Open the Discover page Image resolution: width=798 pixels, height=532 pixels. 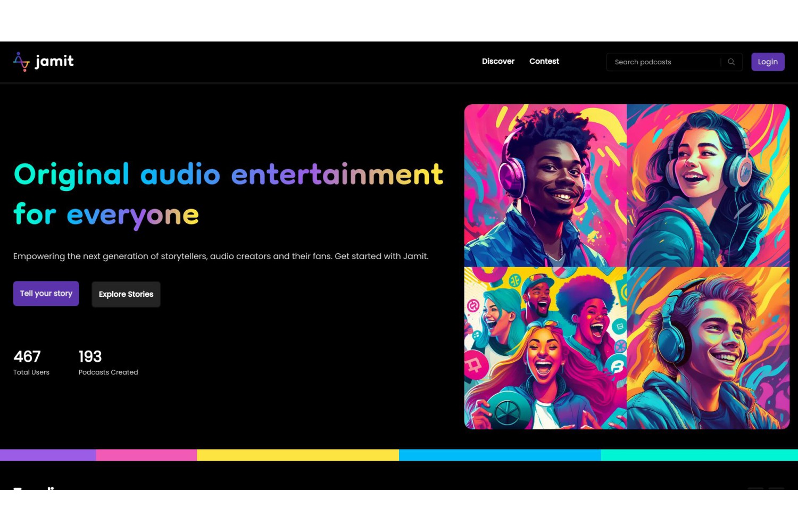click(x=498, y=61)
